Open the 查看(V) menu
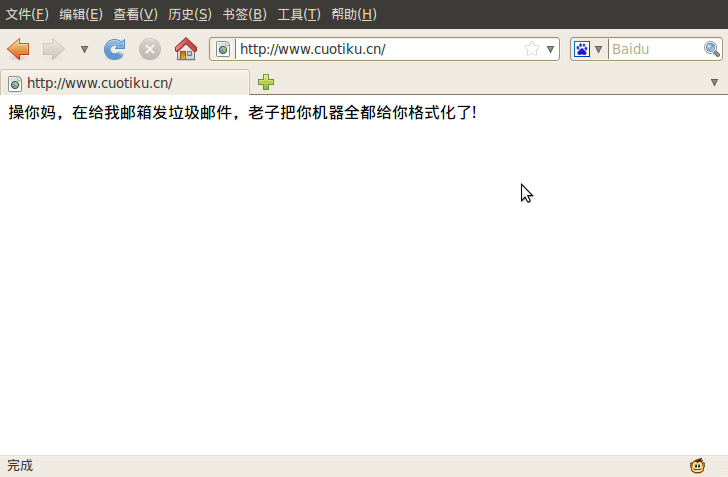Viewport: 728px width, 477px height. (x=136, y=14)
